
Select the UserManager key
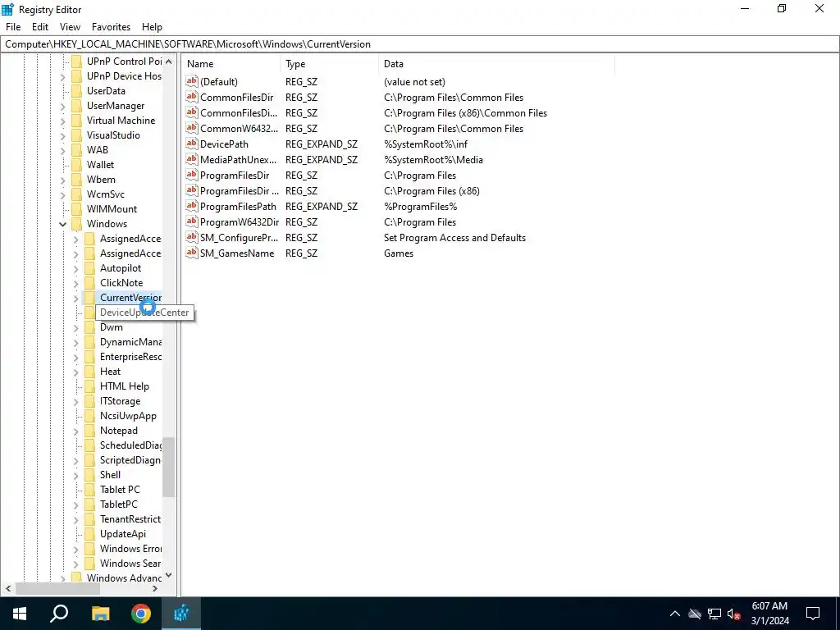(x=116, y=106)
